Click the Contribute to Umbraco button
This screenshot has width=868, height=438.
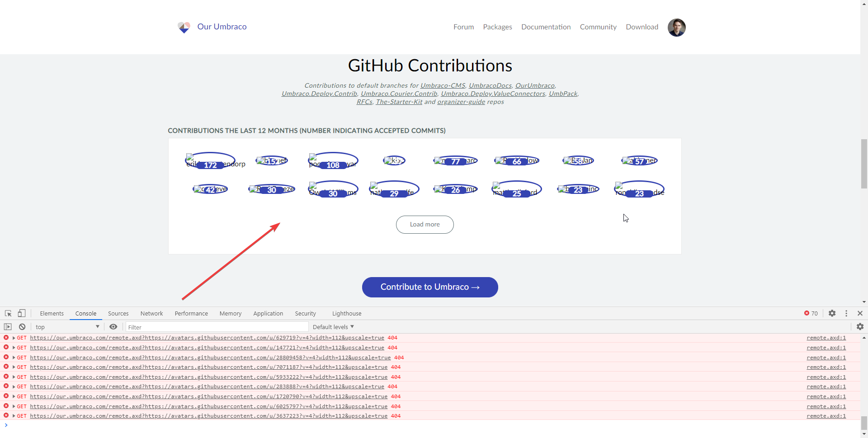429,287
